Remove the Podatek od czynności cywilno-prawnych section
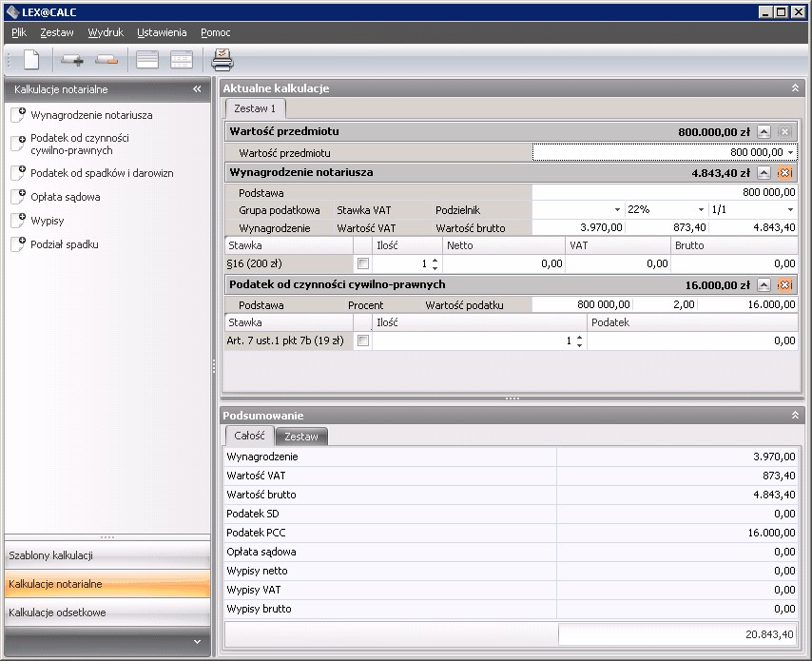Viewport: 812px width, 661px height. pos(784,285)
